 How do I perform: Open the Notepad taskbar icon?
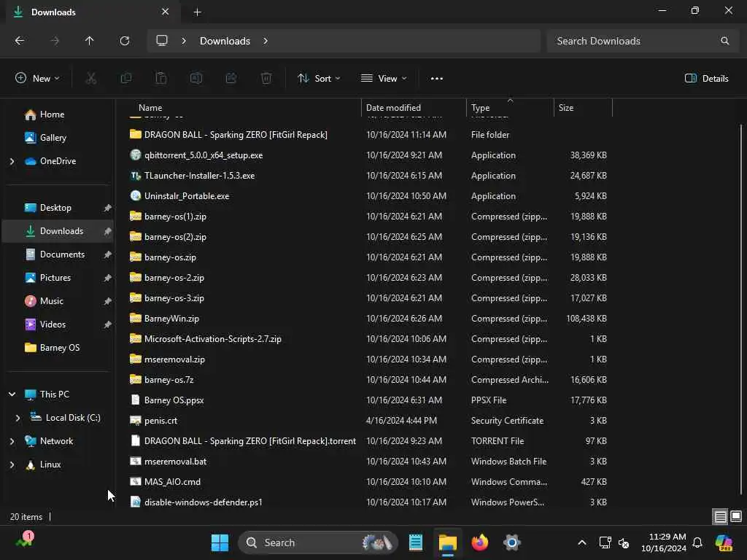pos(416,542)
